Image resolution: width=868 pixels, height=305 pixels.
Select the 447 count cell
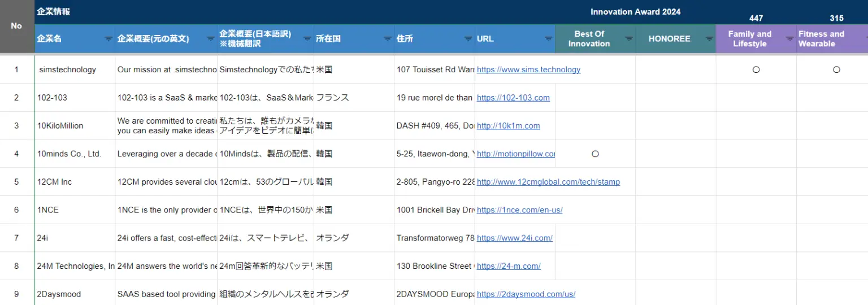pos(756,18)
